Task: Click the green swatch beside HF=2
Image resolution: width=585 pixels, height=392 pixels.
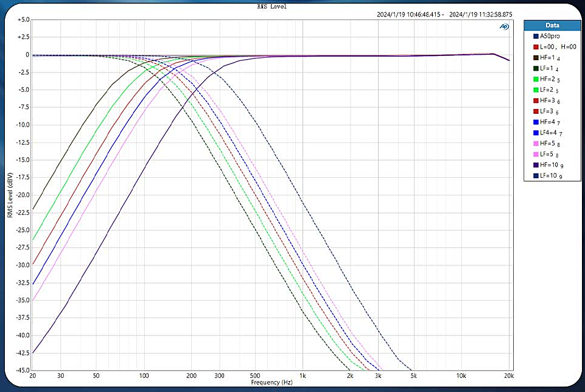Action: 536,79
